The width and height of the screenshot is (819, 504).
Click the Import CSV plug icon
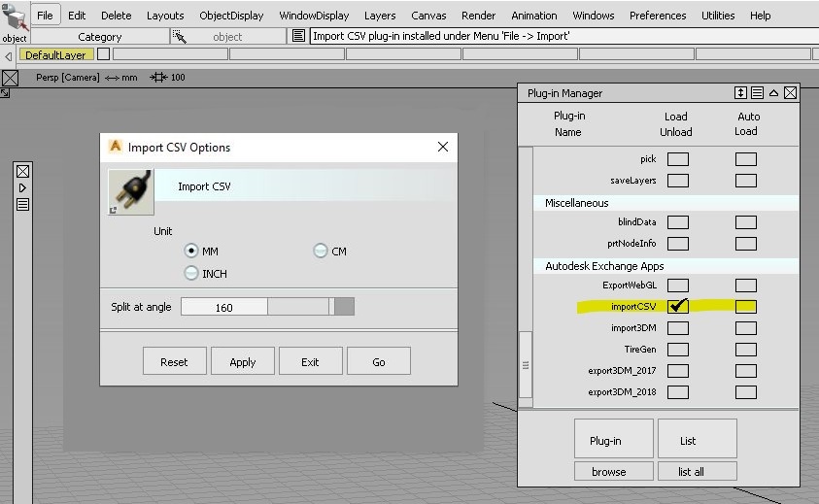[x=130, y=191]
